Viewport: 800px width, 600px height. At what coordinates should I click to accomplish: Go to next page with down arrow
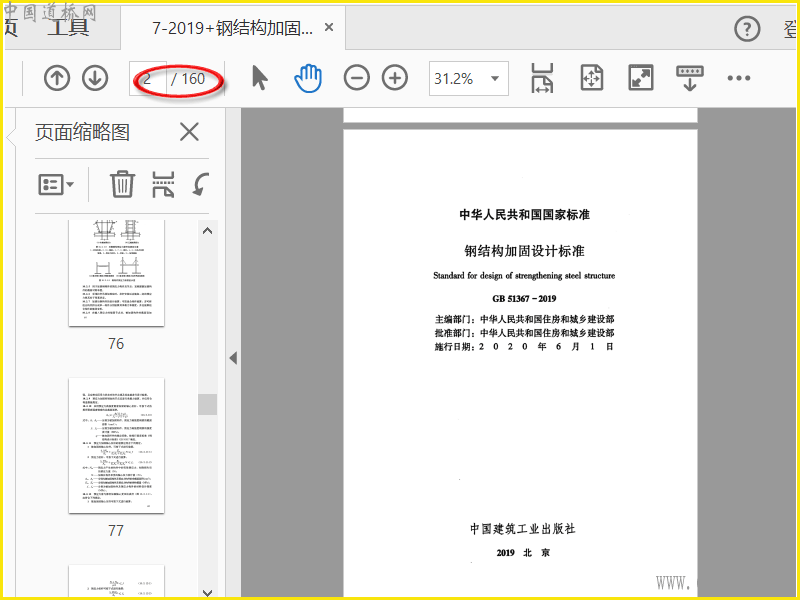click(x=95, y=79)
